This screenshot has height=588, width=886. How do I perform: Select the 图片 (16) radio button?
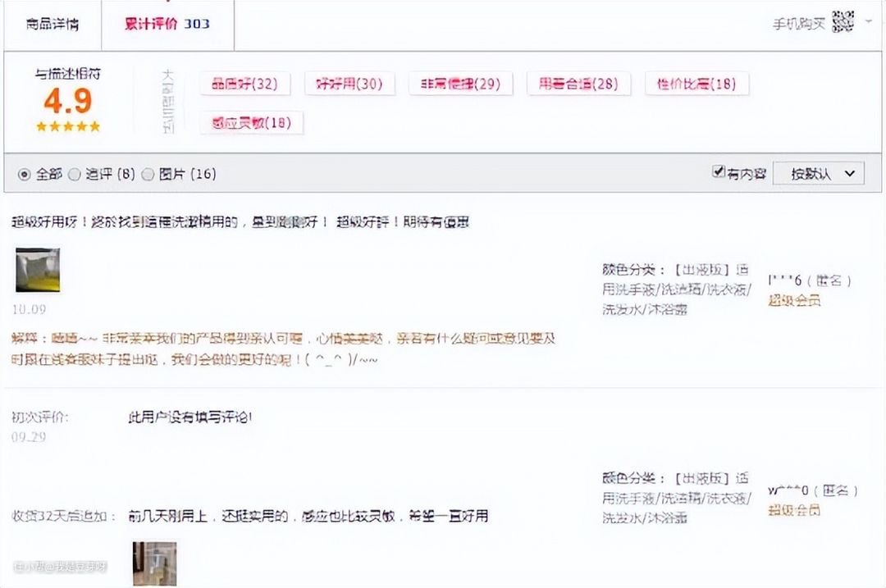click(x=148, y=174)
